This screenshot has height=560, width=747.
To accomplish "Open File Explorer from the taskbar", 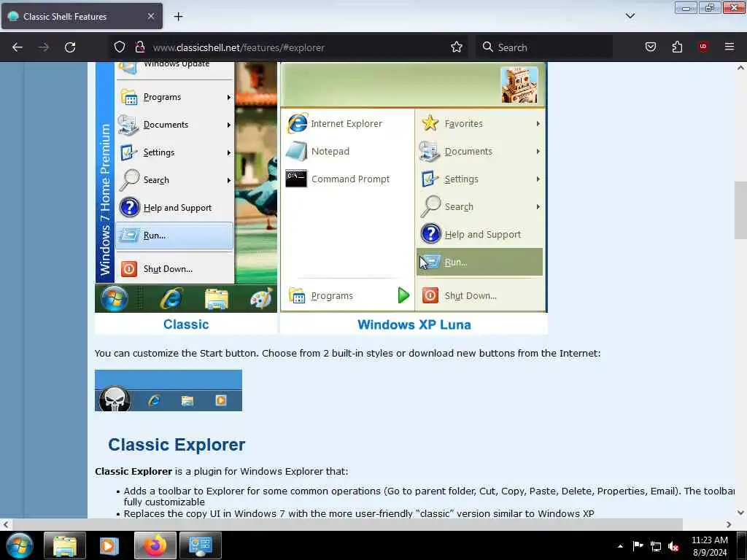I will (x=65, y=545).
